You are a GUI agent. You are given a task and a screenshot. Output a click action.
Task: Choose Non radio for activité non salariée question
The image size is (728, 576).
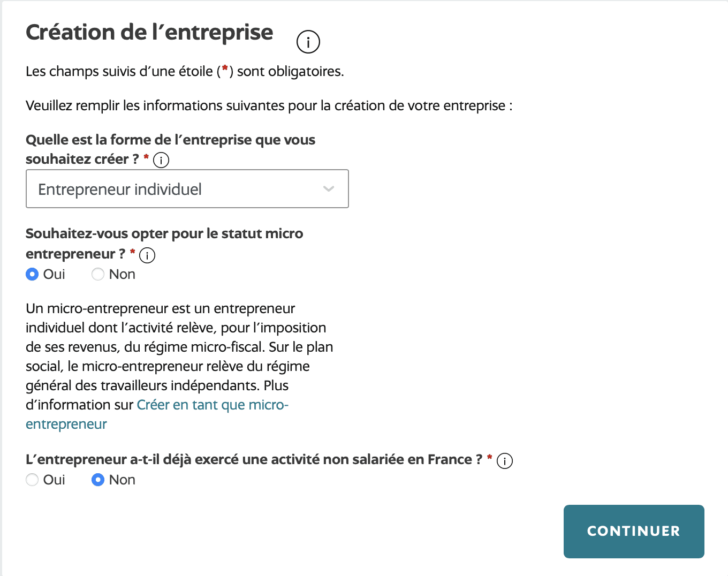click(98, 480)
